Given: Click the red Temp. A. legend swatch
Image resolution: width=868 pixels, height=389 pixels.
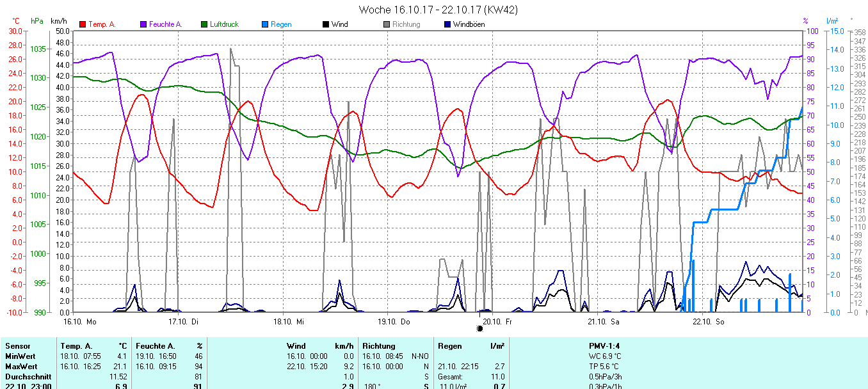Looking at the screenshot, I should click(83, 24).
